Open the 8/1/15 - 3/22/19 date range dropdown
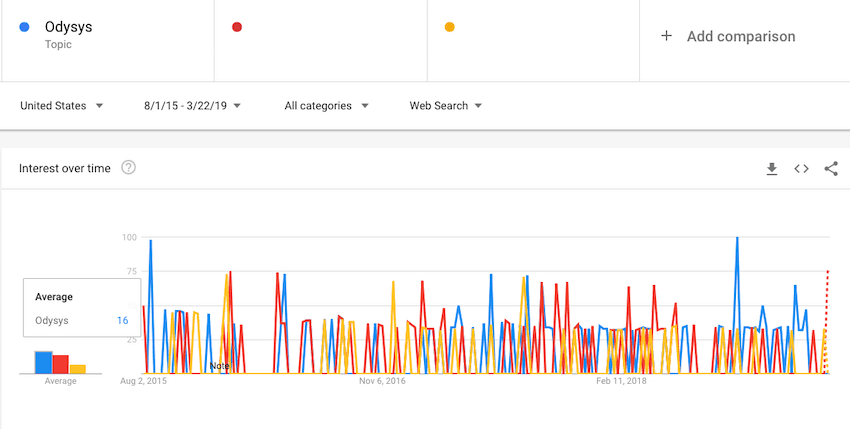The height and width of the screenshot is (429, 850). (192, 106)
